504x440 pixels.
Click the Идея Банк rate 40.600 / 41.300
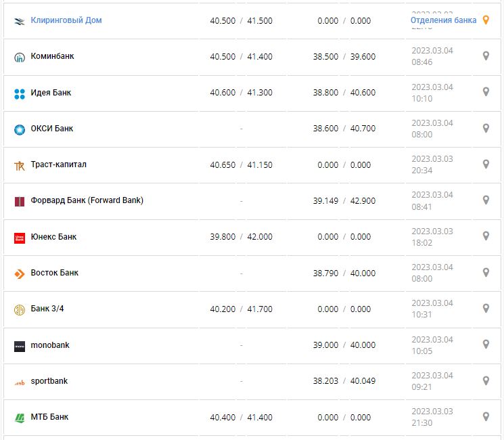pyautogui.click(x=241, y=93)
